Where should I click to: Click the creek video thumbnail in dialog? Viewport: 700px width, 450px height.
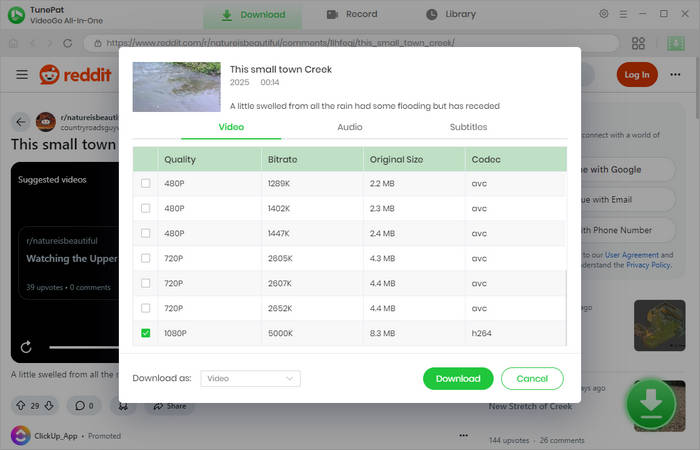click(x=176, y=87)
